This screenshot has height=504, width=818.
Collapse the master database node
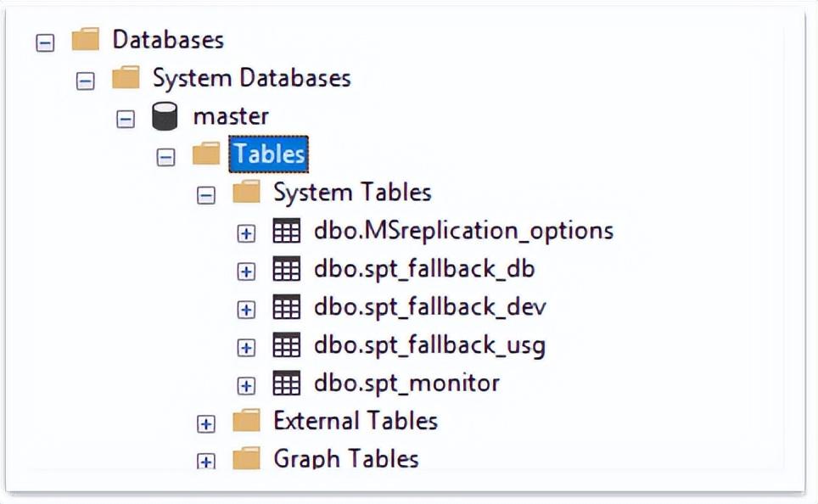(x=126, y=119)
